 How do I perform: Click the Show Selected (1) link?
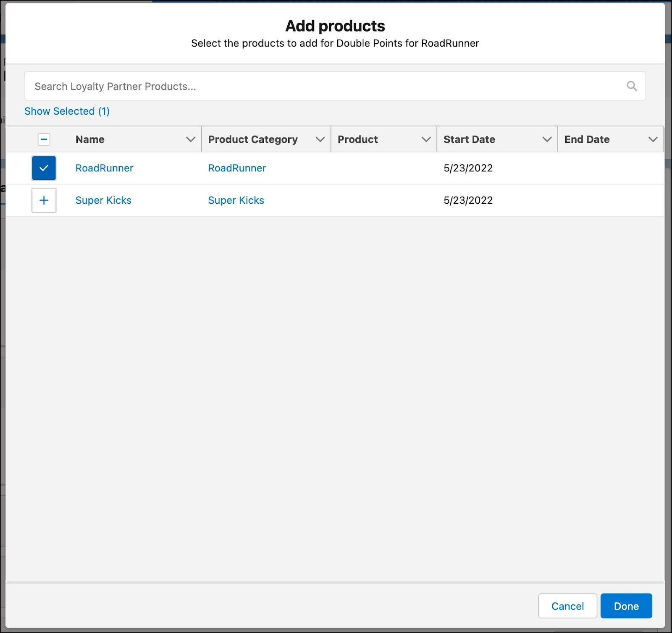coord(67,111)
